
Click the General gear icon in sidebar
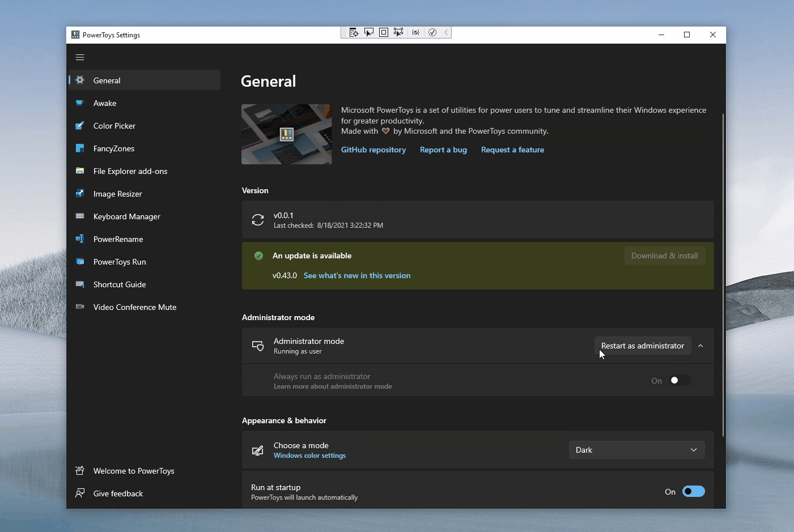point(80,80)
